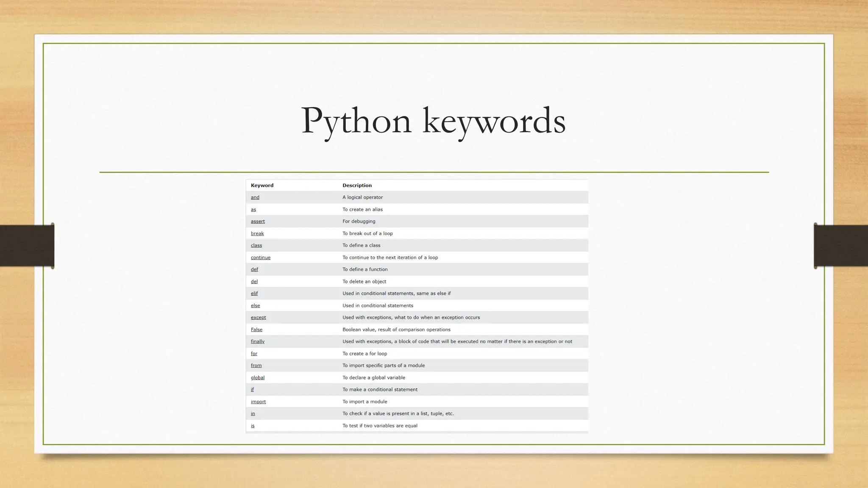Image resolution: width=868 pixels, height=488 pixels.
Task: Click the 'Description' column header
Action: 357,186
